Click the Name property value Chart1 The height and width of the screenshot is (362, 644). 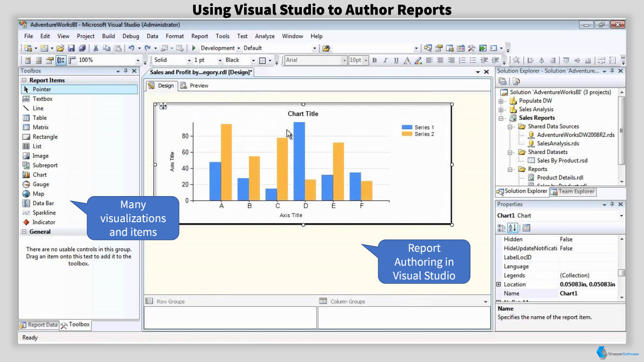569,294
